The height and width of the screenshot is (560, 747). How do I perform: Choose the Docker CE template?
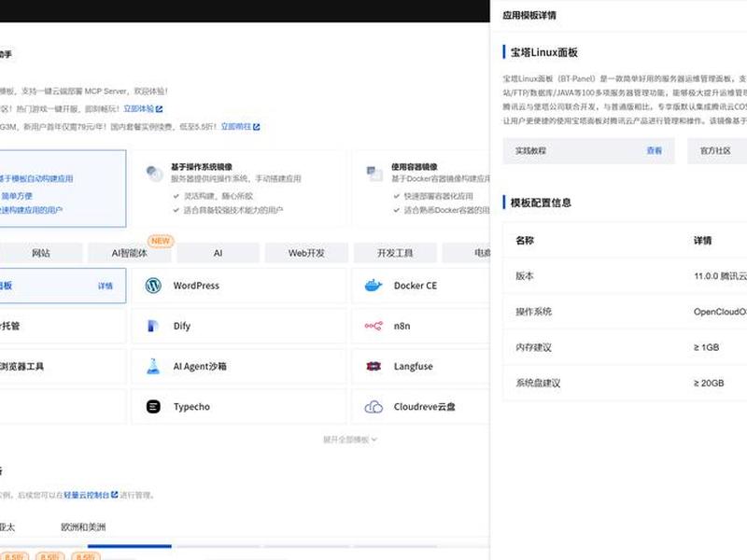421,286
